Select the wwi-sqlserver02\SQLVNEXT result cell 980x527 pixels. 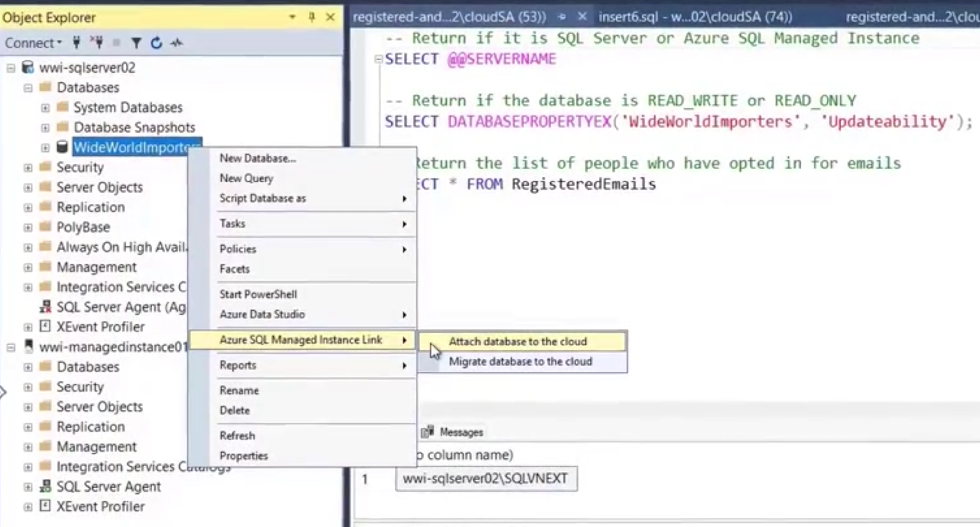click(x=486, y=478)
